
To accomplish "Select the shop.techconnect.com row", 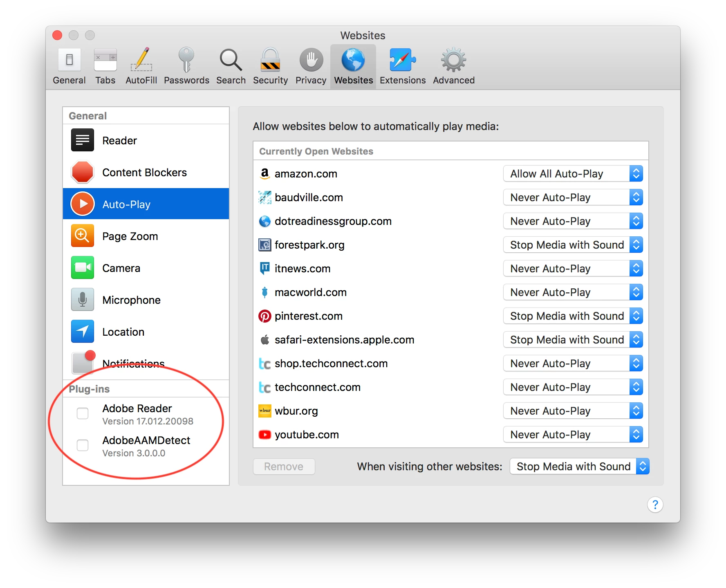I will tap(451, 364).
